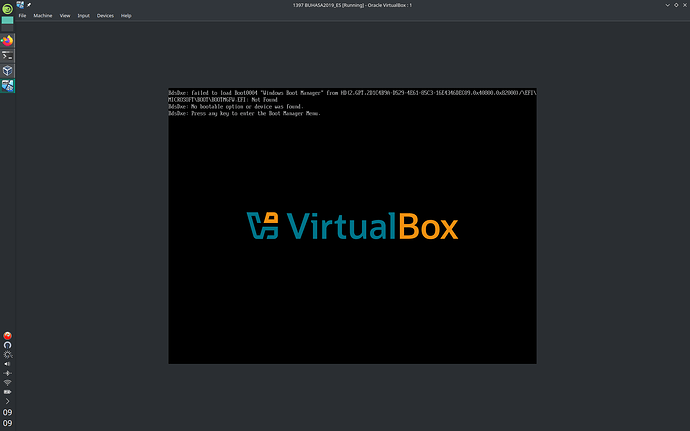Image resolution: width=690 pixels, height=431 pixels.
Task: Open the Input menu
Action: coord(84,15)
